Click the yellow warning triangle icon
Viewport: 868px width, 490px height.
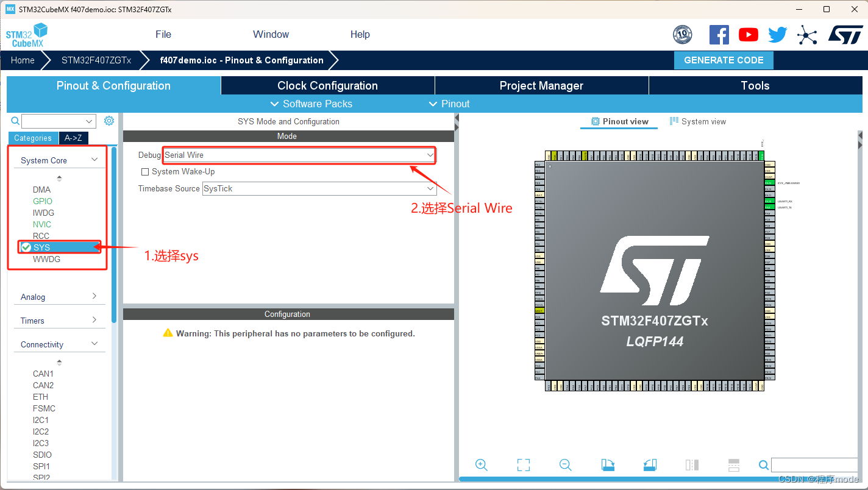pos(168,333)
